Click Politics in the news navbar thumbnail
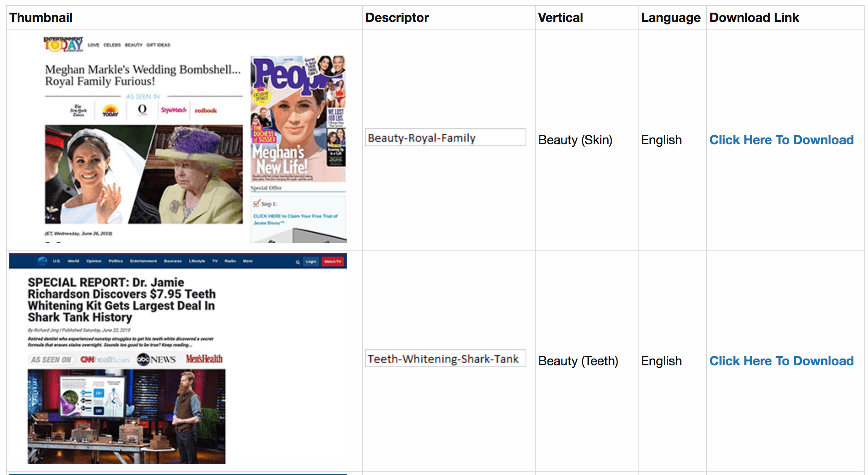This screenshot has height=475, width=868. coord(116,261)
